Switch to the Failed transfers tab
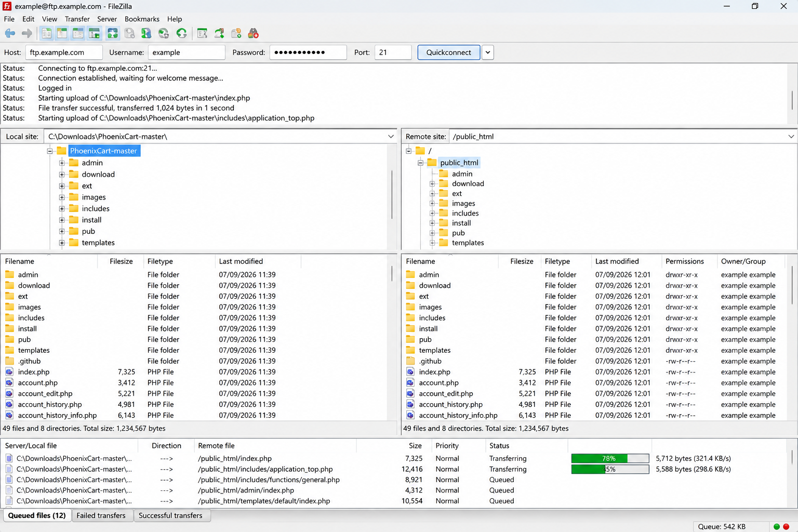 tap(101, 515)
